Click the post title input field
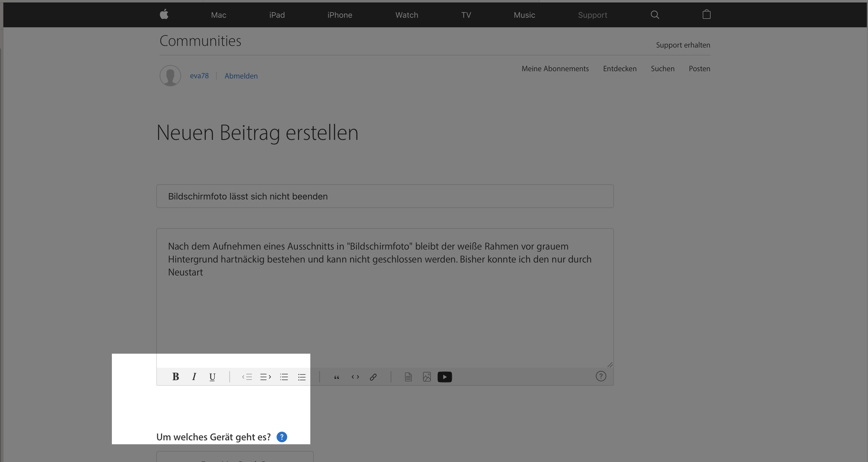Image resolution: width=868 pixels, height=462 pixels. pyautogui.click(x=385, y=196)
